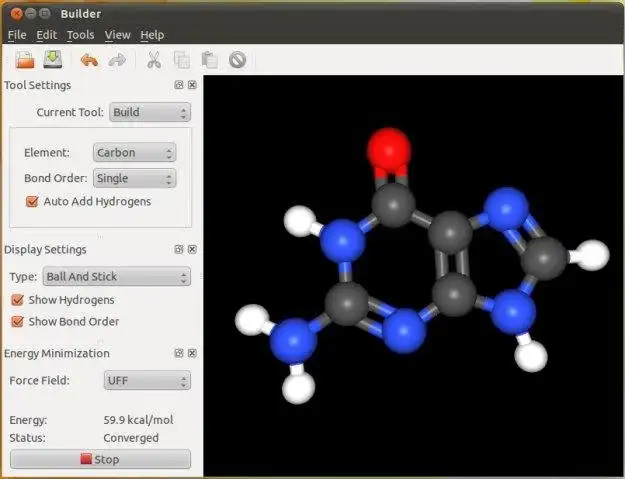Image resolution: width=625 pixels, height=479 pixels.
Task: Click the 59.9 kcal/mol energy value
Action: (x=138, y=420)
